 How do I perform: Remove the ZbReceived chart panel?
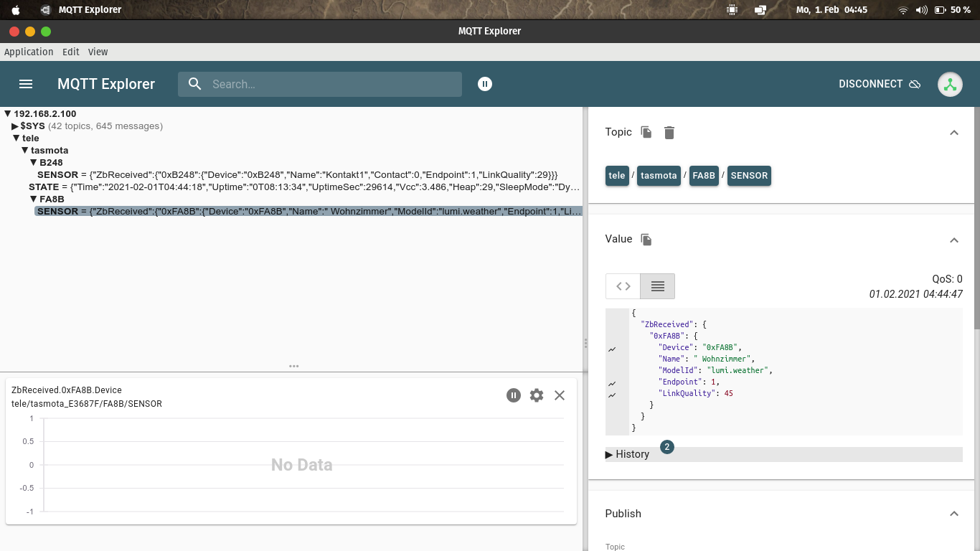click(x=560, y=395)
